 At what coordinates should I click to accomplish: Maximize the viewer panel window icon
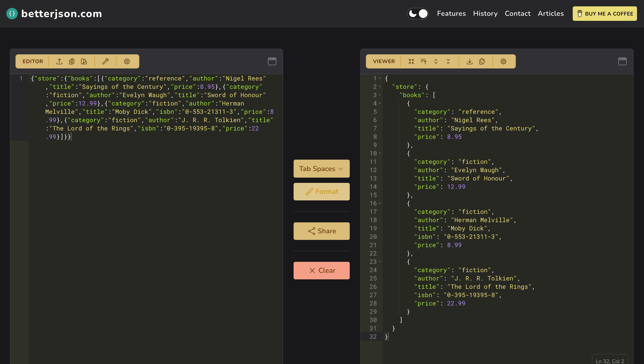pos(622,61)
